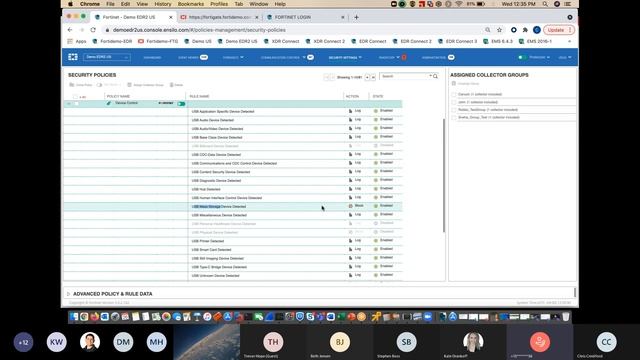Image resolution: width=640 pixels, height=360 pixels.
Task: Check the fourth collector group checkbox
Action: [453, 118]
